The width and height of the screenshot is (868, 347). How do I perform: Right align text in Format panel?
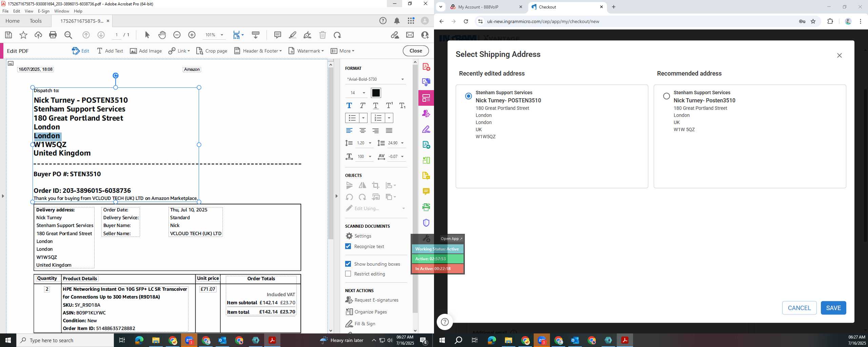click(376, 130)
